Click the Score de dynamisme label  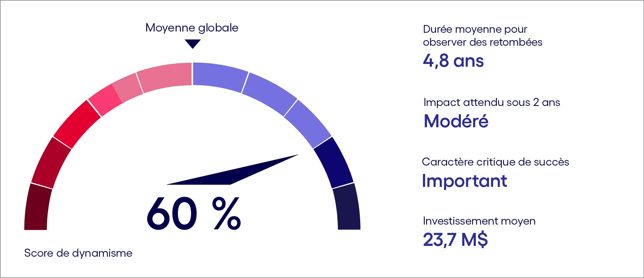[x=78, y=253]
